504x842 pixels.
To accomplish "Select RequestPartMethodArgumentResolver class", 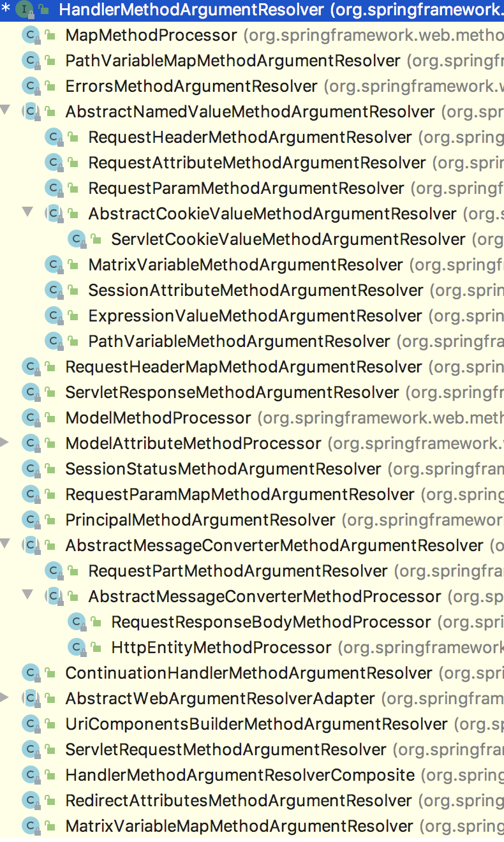I will 238,571.
